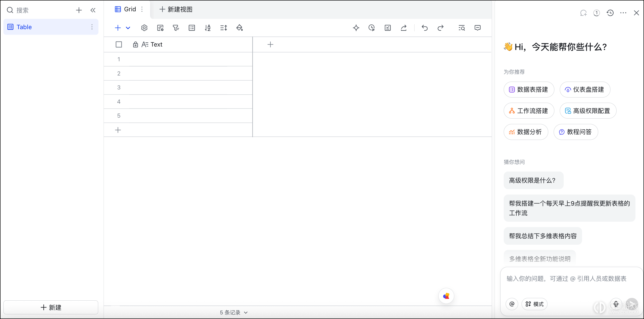Select 高级权限是什么? suggested question
The height and width of the screenshot is (319, 644).
click(534, 180)
